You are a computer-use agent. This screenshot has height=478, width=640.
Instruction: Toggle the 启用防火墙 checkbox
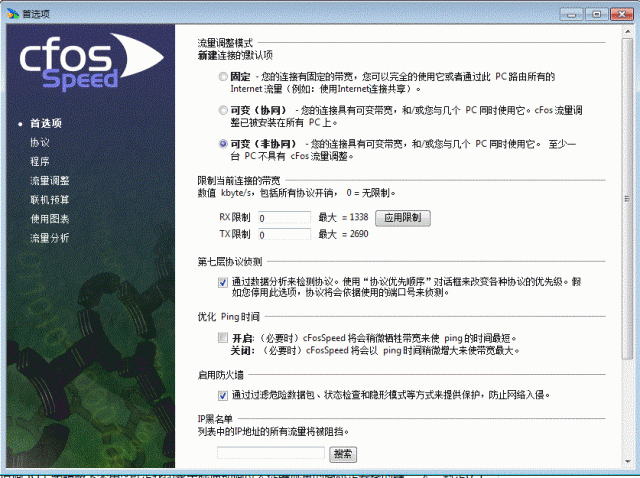(x=223, y=395)
